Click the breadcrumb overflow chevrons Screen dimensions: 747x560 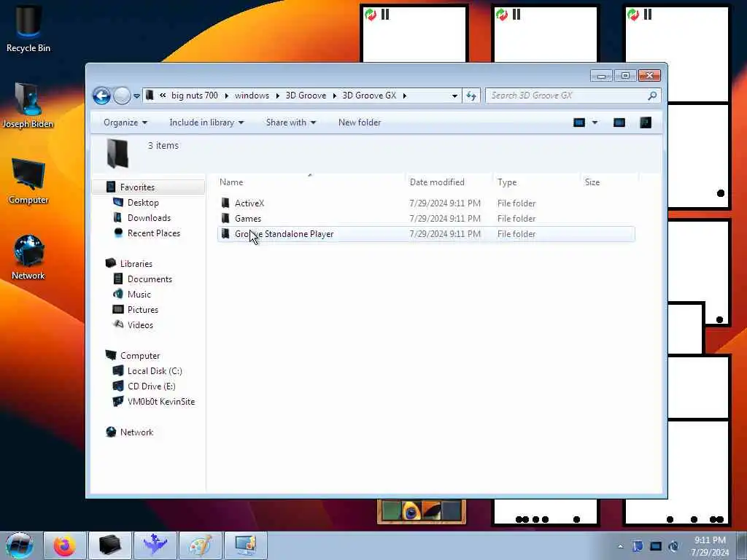coord(163,96)
